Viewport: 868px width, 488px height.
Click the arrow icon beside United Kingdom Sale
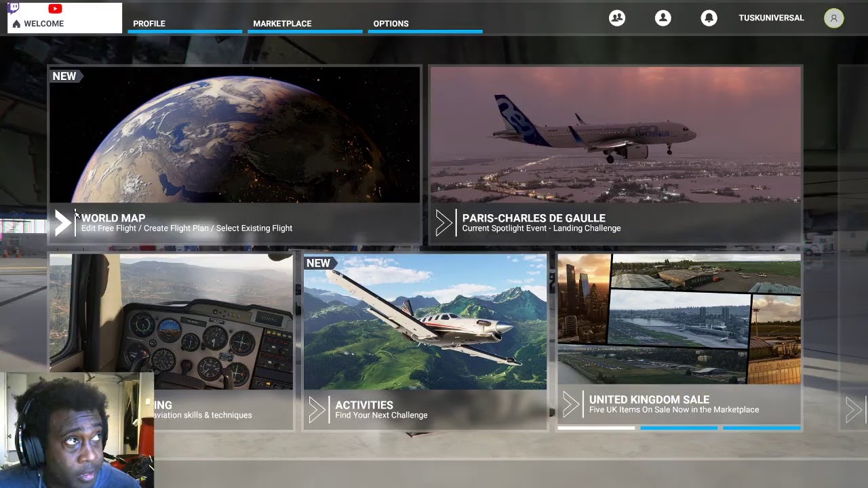(571, 405)
